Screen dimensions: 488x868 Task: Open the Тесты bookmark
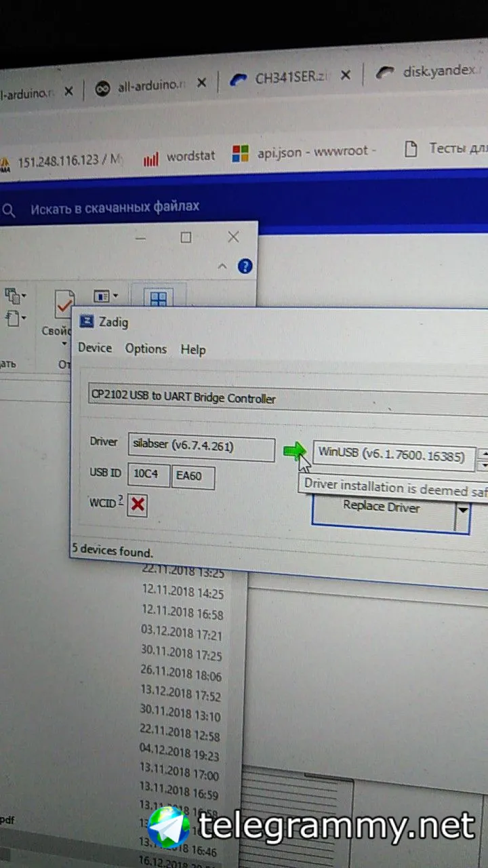pos(445,149)
